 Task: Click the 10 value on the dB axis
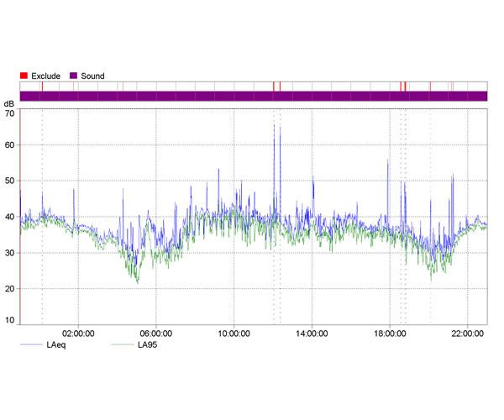click(x=9, y=320)
